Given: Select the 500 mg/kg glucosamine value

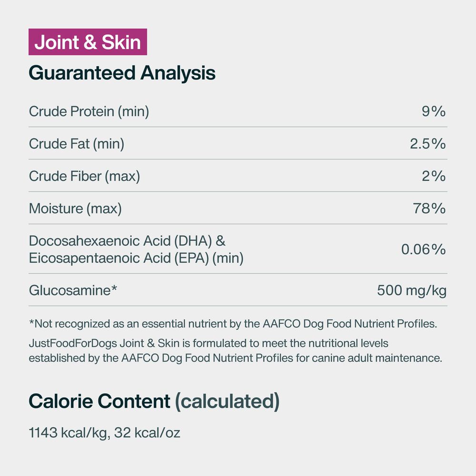Looking at the screenshot, I should click(x=411, y=290).
